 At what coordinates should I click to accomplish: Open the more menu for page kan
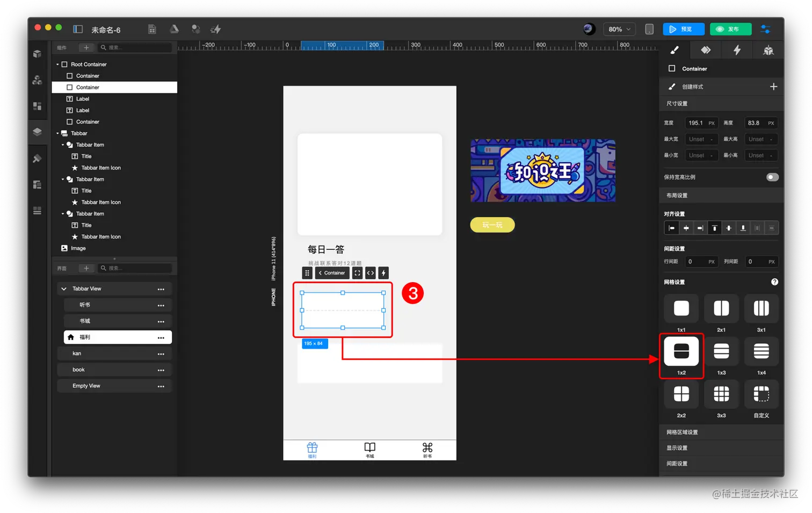coord(161,354)
